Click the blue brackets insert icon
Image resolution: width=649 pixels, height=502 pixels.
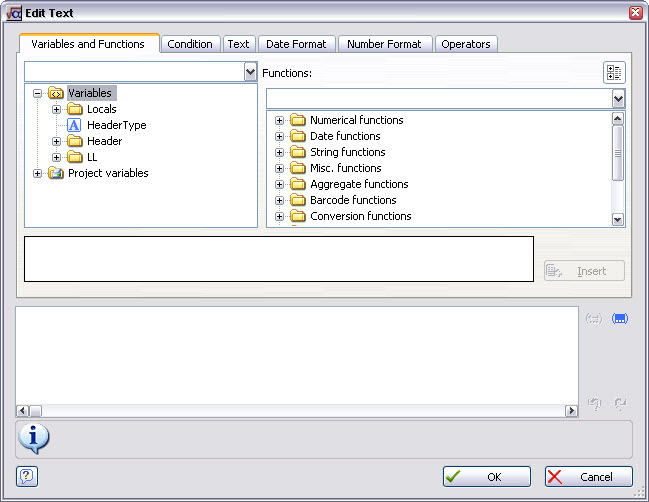click(620, 318)
